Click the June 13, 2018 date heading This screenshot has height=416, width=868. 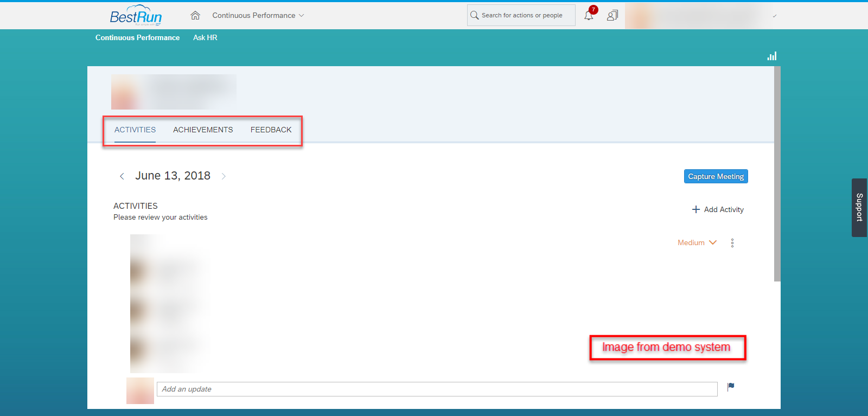(x=173, y=176)
